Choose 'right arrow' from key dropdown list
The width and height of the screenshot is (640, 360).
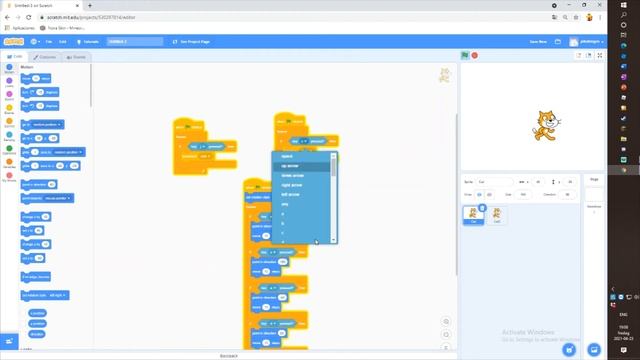tap(301, 185)
